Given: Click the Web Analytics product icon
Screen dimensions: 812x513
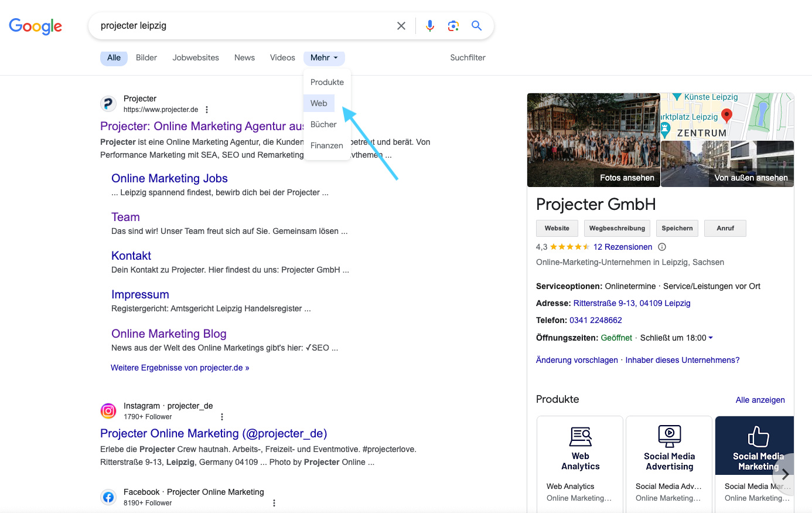Looking at the screenshot, I should [581, 437].
